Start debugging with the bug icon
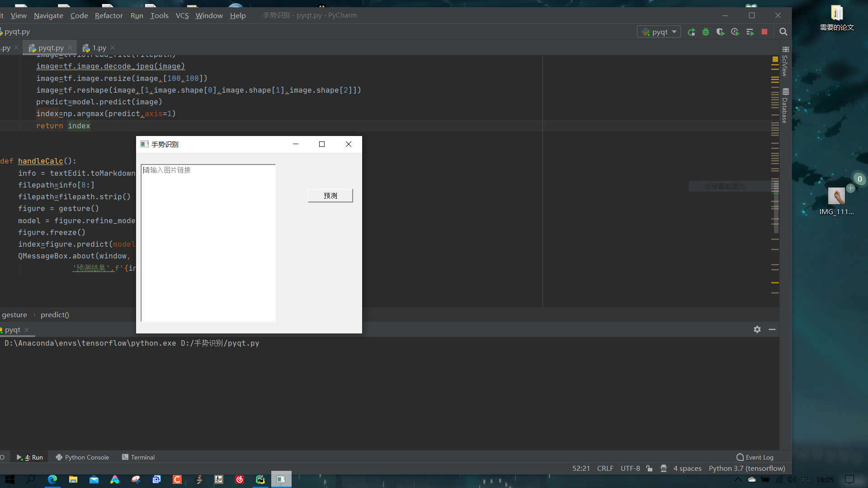The image size is (868, 488). 706,32
